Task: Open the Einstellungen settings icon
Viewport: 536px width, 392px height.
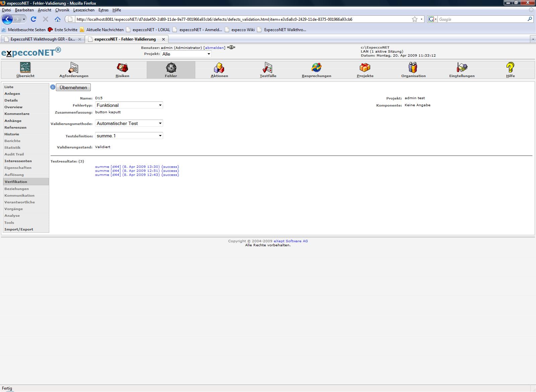Action: tap(462, 68)
